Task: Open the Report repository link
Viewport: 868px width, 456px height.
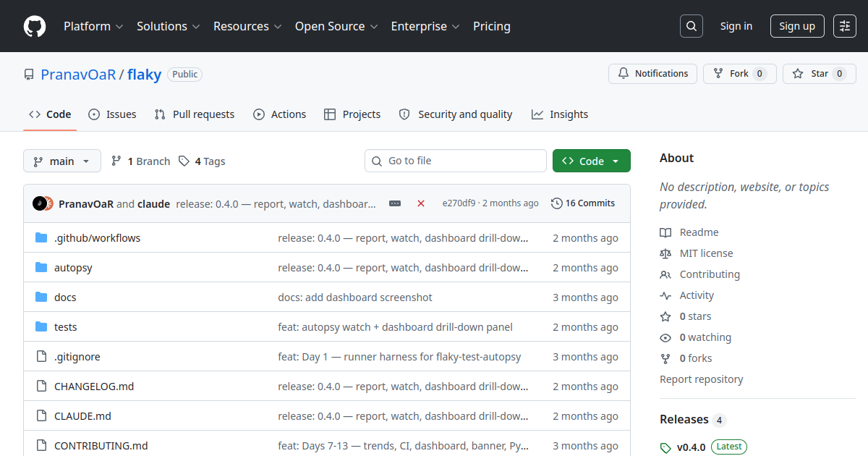Action: [x=702, y=379]
